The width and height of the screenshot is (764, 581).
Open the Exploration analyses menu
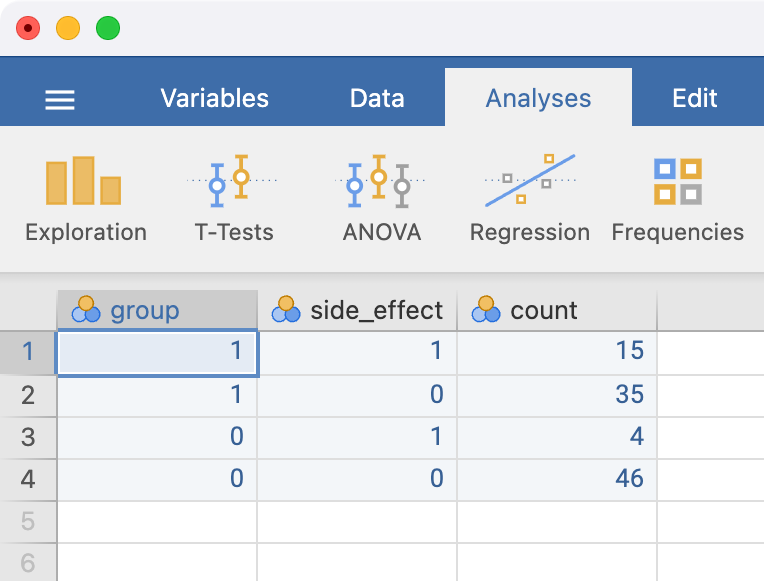point(85,200)
